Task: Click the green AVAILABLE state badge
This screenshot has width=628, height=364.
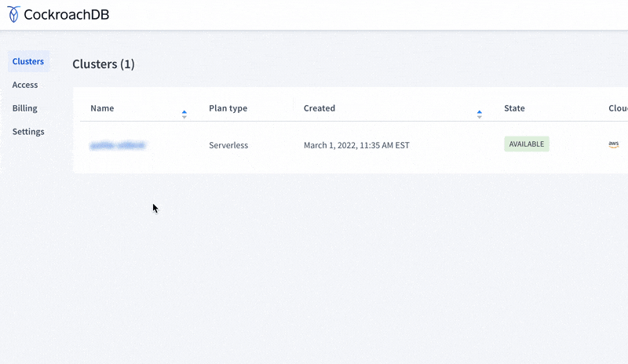Action: click(x=526, y=144)
